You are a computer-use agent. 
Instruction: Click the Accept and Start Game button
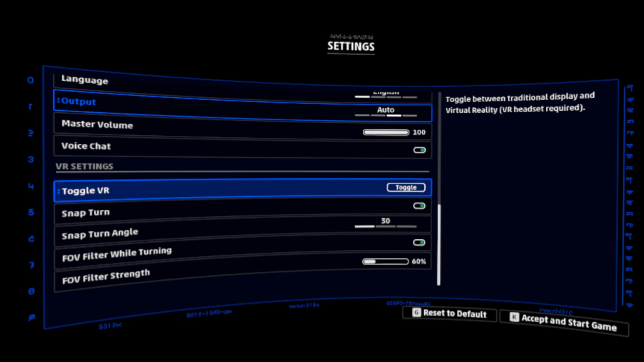[569, 322]
